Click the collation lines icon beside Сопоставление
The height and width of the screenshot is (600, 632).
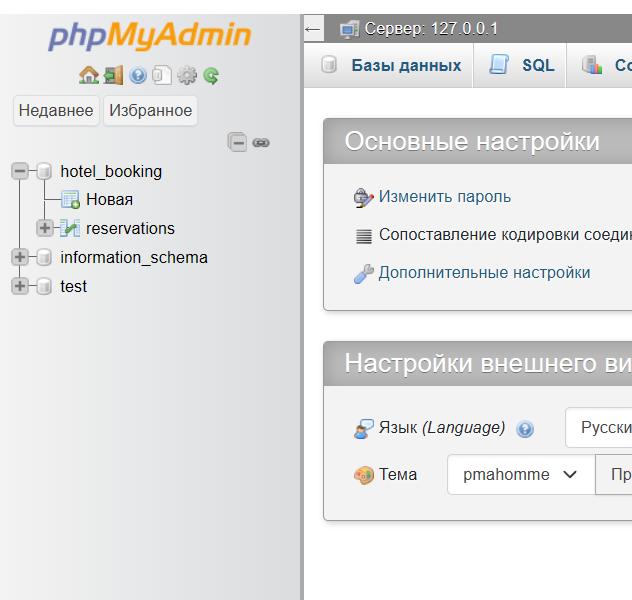click(364, 236)
